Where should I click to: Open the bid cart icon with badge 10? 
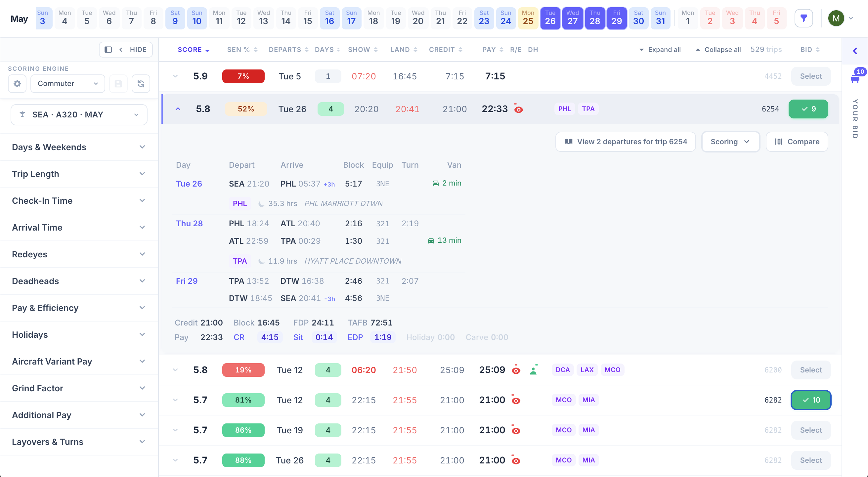coord(855,79)
